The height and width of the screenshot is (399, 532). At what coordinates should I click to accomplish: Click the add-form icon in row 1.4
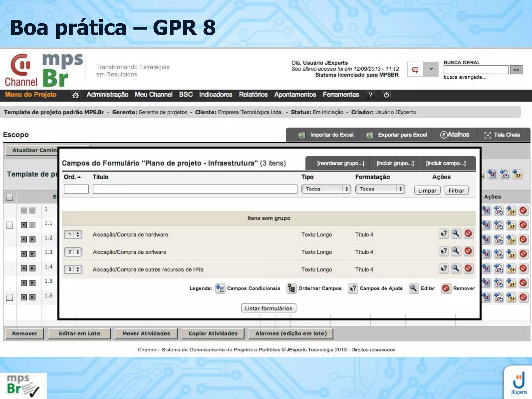(x=498, y=268)
